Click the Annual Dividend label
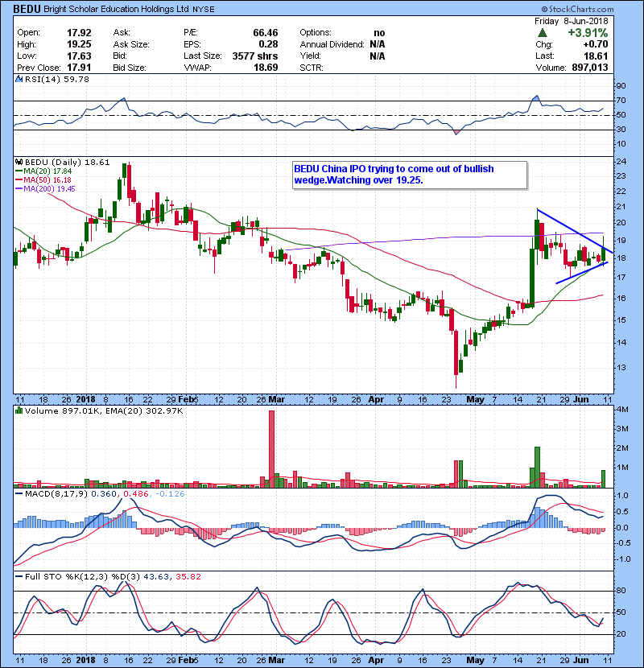The image size is (644, 668). coord(332,44)
